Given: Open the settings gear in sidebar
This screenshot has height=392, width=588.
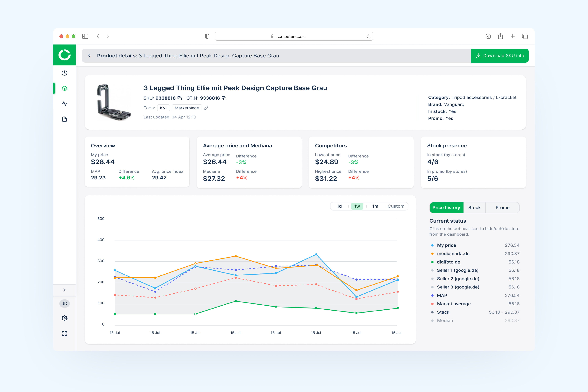Looking at the screenshot, I should point(64,318).
